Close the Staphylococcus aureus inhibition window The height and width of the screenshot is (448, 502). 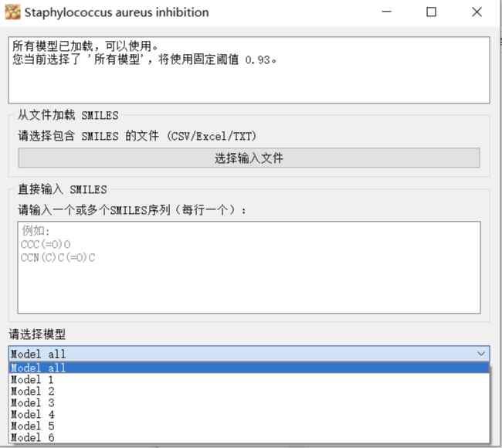coord(477,12)
